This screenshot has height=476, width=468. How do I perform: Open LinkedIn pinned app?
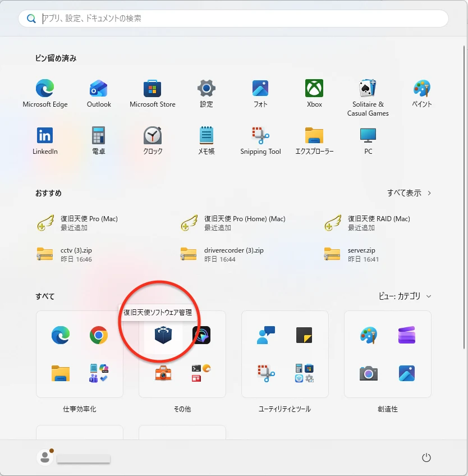(x=45, y=140)
